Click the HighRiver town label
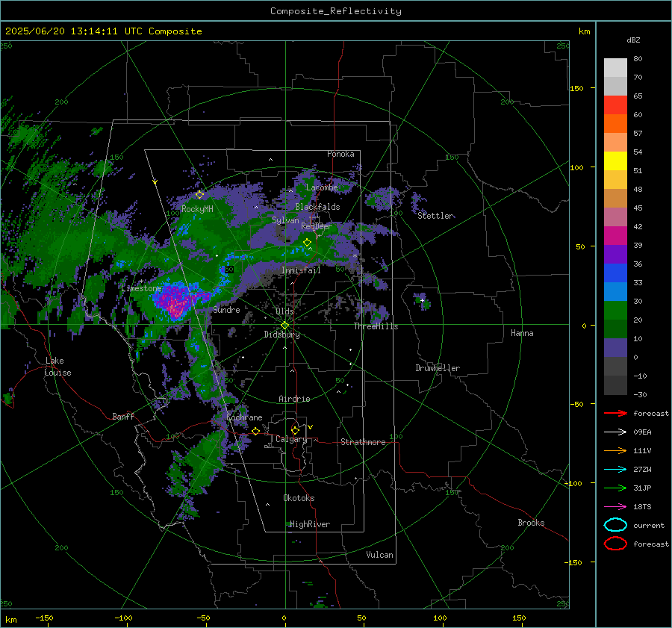Image resolution: width=672 pixels, height=628 pixels. click(310, 524)
